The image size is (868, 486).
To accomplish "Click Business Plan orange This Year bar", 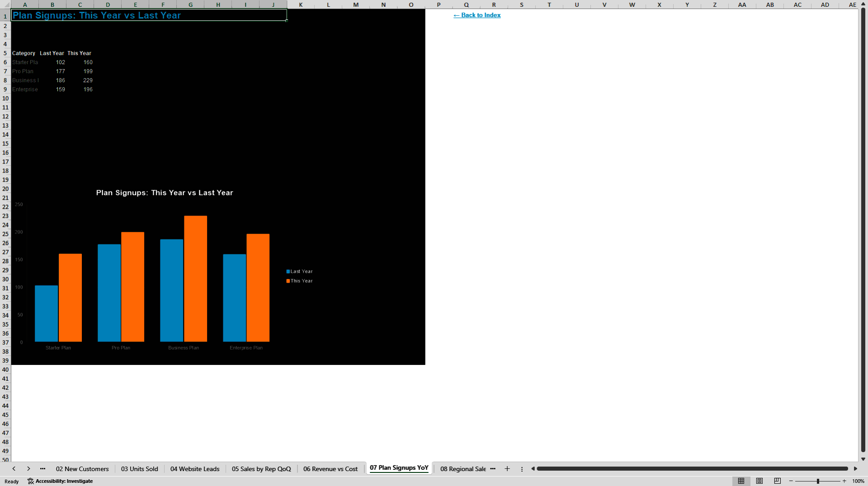I will click(195, 279).
